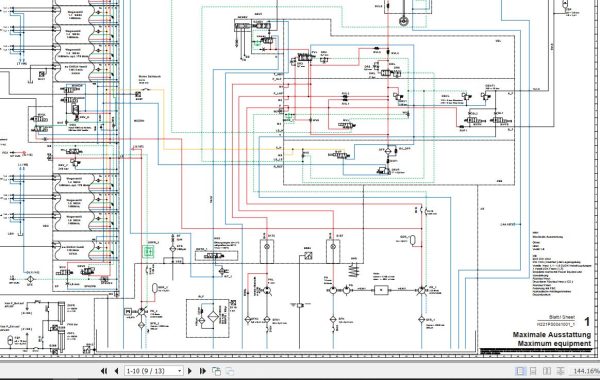Enable single page view layout
This screenshot has width=600, height=380.
point(520,371)
